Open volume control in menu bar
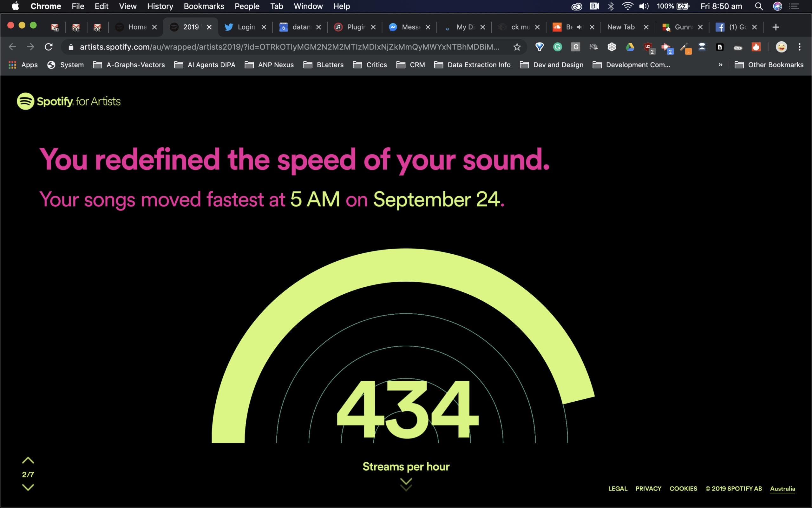Screen dimensions: 812x508 click(644, 6)
